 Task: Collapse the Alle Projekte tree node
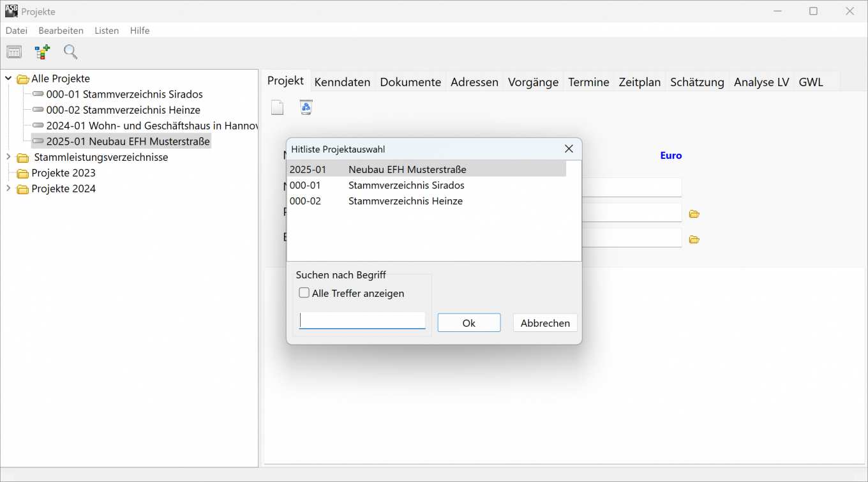tap(8, 79)
